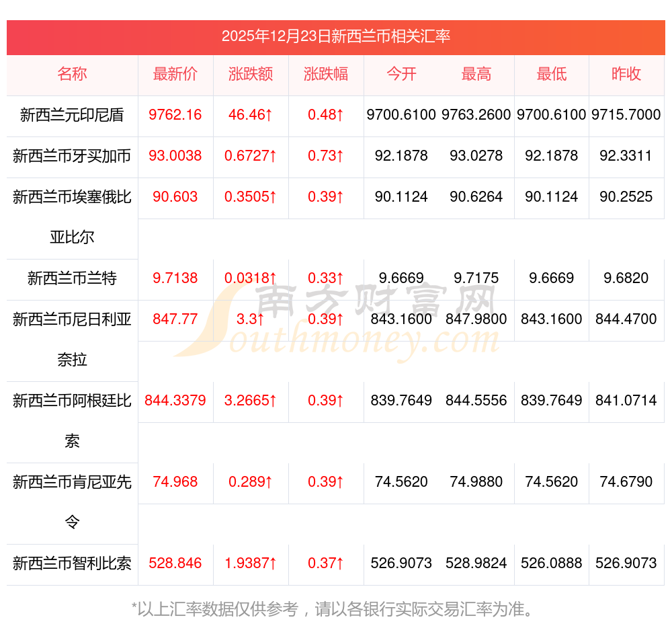Click the low value 526.0888
672x630 pixels.
point(552,563)
